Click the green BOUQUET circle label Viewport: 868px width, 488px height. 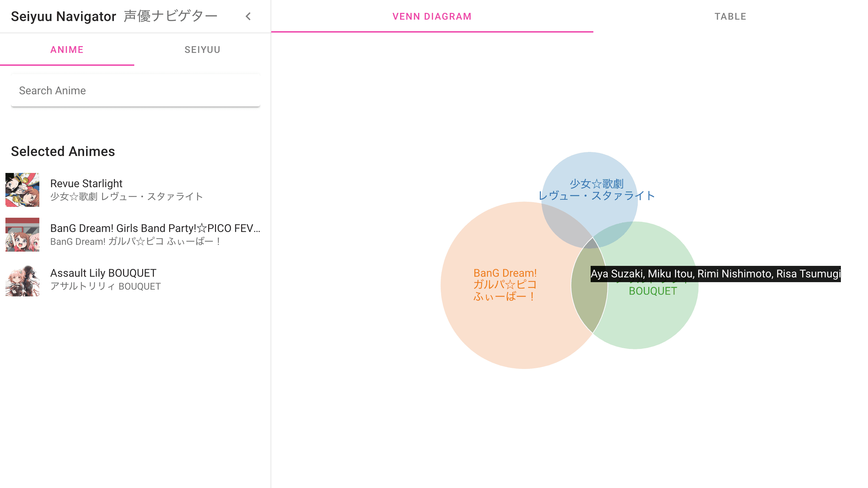click(653, 291)
